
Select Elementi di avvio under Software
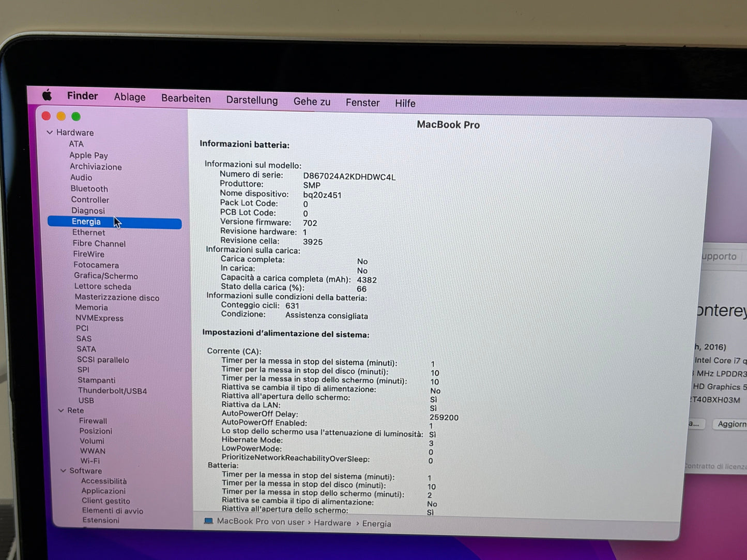coord(113,511)
